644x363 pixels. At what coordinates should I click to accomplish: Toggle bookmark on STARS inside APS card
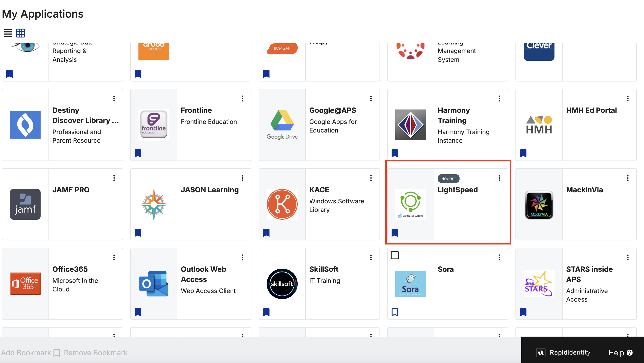point(523,312)
